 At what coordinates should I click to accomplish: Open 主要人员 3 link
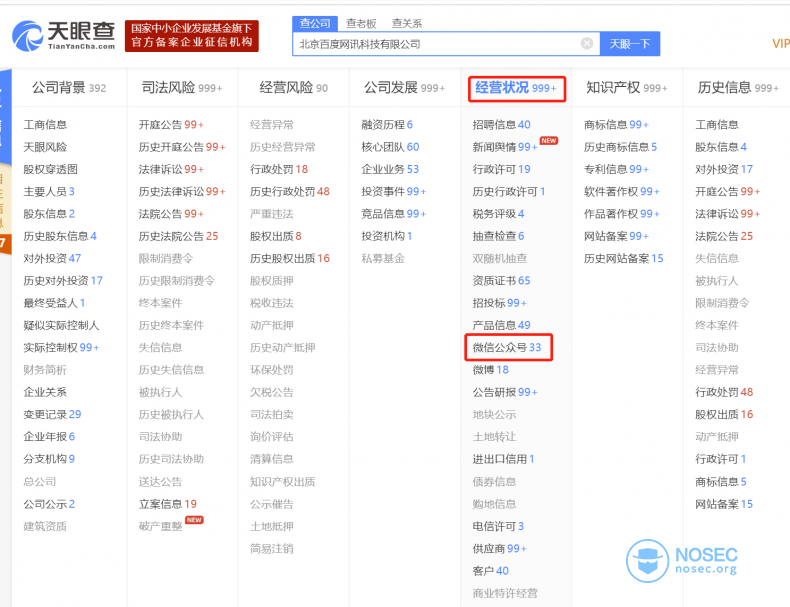click(x=49, y=191)
